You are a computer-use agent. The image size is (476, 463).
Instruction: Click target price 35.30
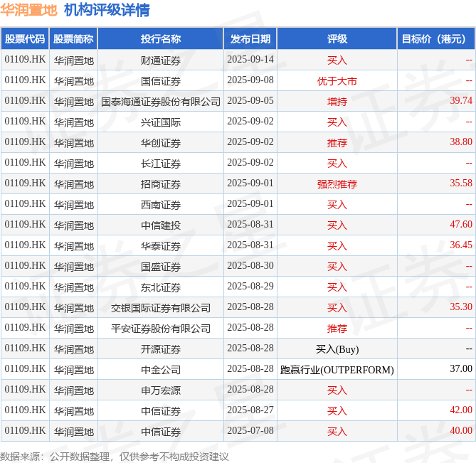pos(461,307)
